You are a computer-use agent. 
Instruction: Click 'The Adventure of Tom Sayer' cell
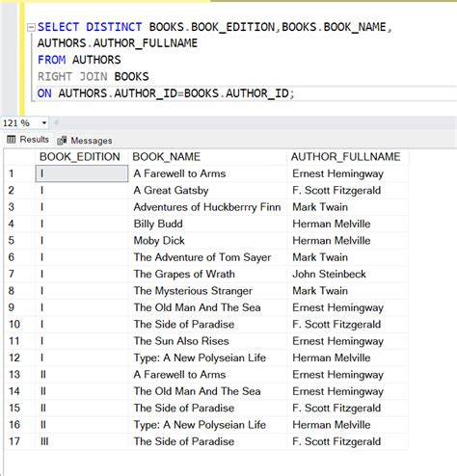(x=207, y=257)
